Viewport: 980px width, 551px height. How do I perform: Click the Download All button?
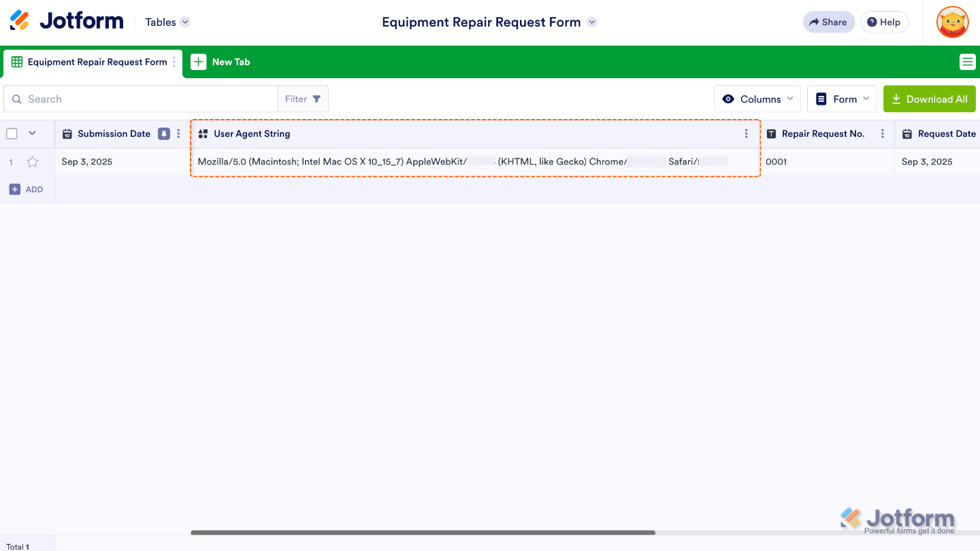click(x=930, y=99)
